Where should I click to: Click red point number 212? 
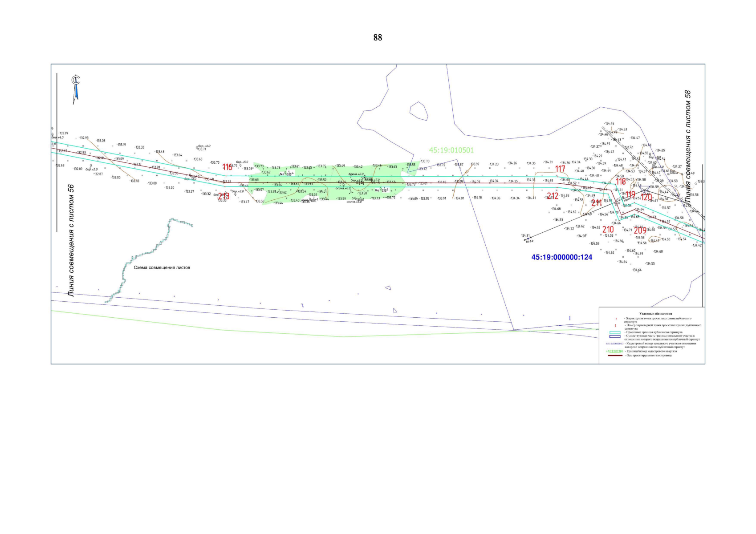[553, 196]
